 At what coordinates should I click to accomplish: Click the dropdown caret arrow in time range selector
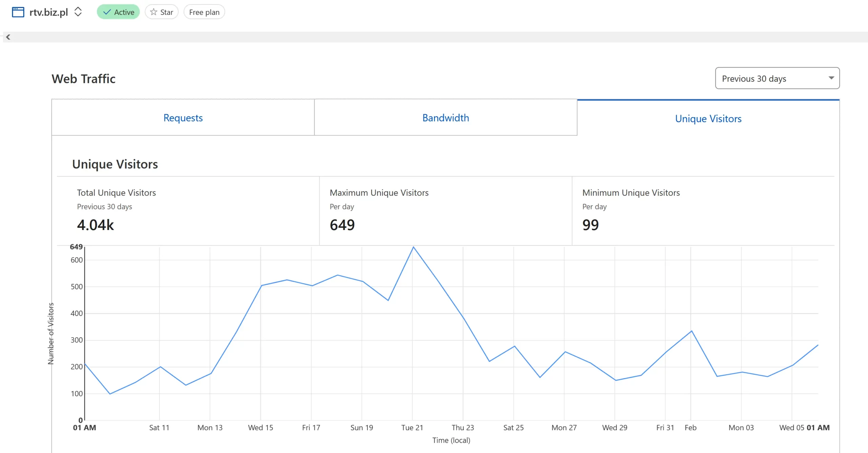[x=831, y=78]
